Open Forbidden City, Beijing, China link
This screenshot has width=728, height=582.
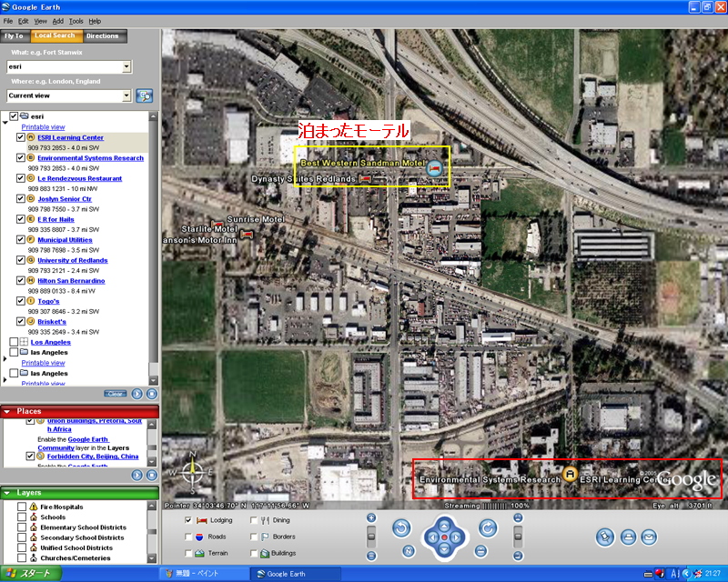pyautogui.click(x=93, y=457)
